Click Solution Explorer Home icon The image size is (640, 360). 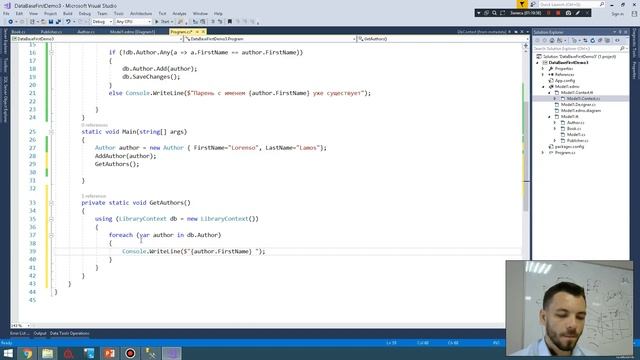click(x=552, y=40)
